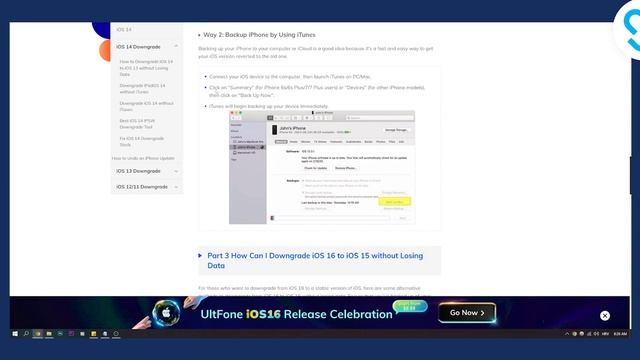Click 'Way 2: Backup iPhone by Using iTunes' text

(259, 35)
